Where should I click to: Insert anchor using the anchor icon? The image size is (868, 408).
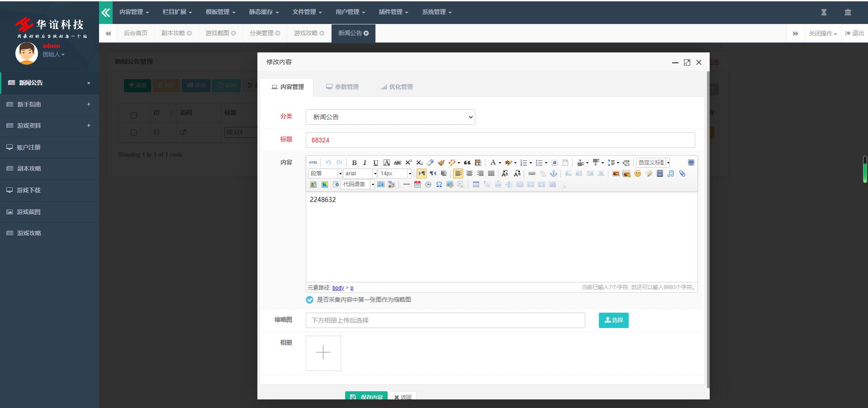click(554, 174)
